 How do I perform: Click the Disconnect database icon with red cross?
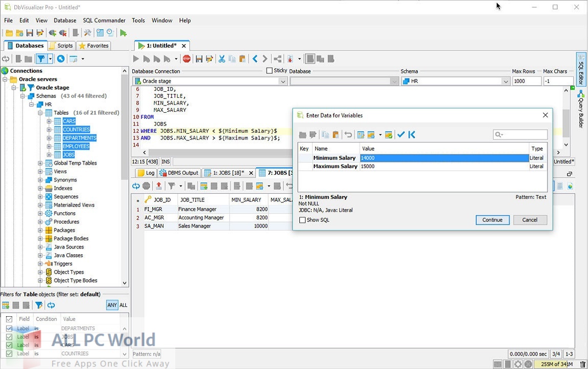pyautogui.click(x=63, y=33)
